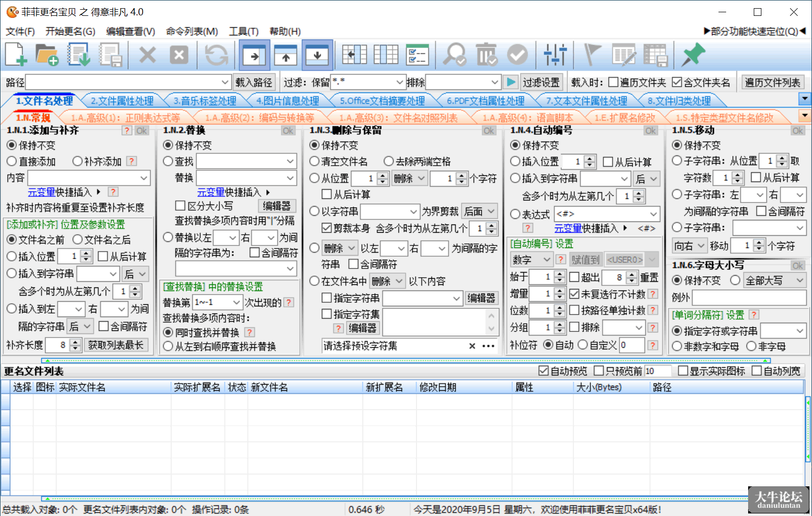This screenshot has height=516, width=812.
Task: Open the 排除 exclude dropdown
Action: [495, 82]
